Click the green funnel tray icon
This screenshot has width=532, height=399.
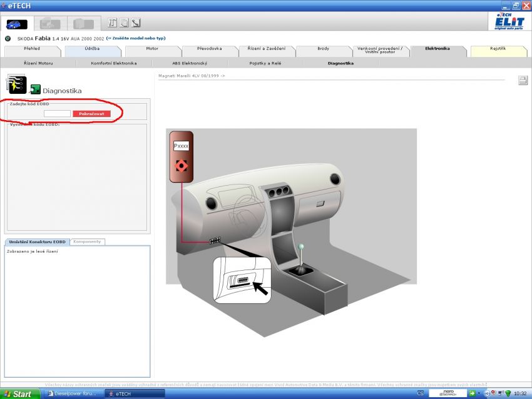pos(508,393)
